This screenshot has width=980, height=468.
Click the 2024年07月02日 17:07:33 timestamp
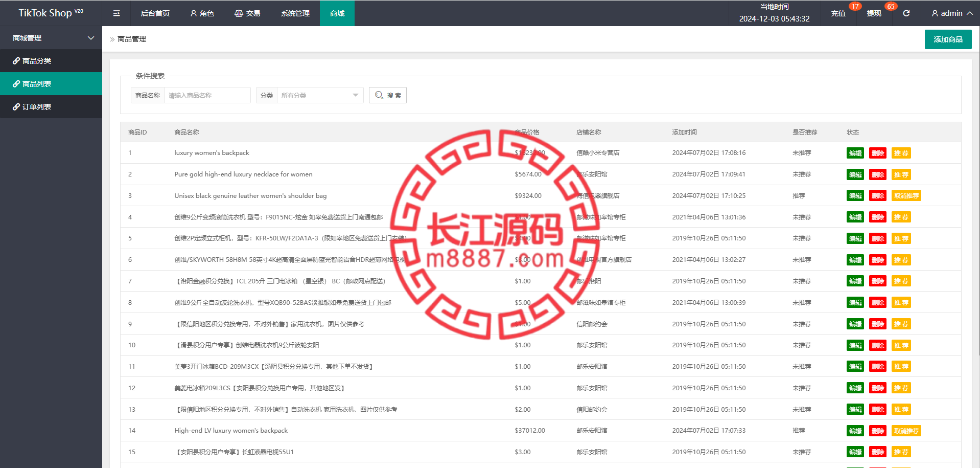coord(709,431)
